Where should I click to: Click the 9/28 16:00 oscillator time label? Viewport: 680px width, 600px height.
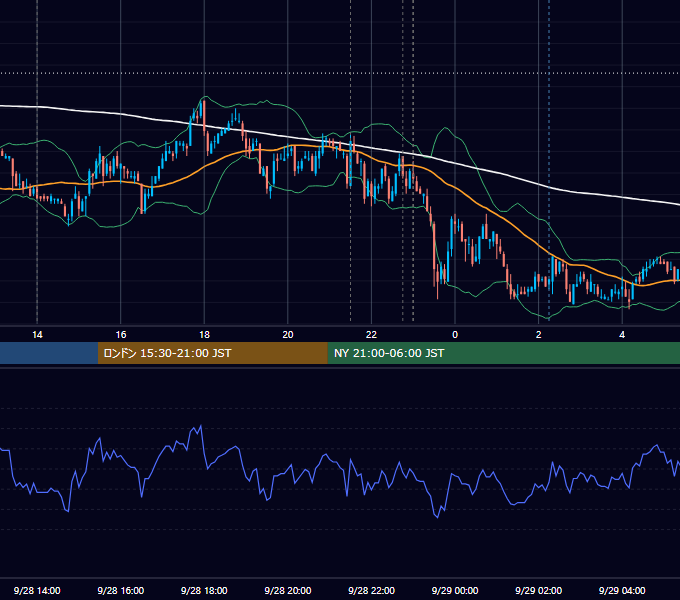(121, 590)
